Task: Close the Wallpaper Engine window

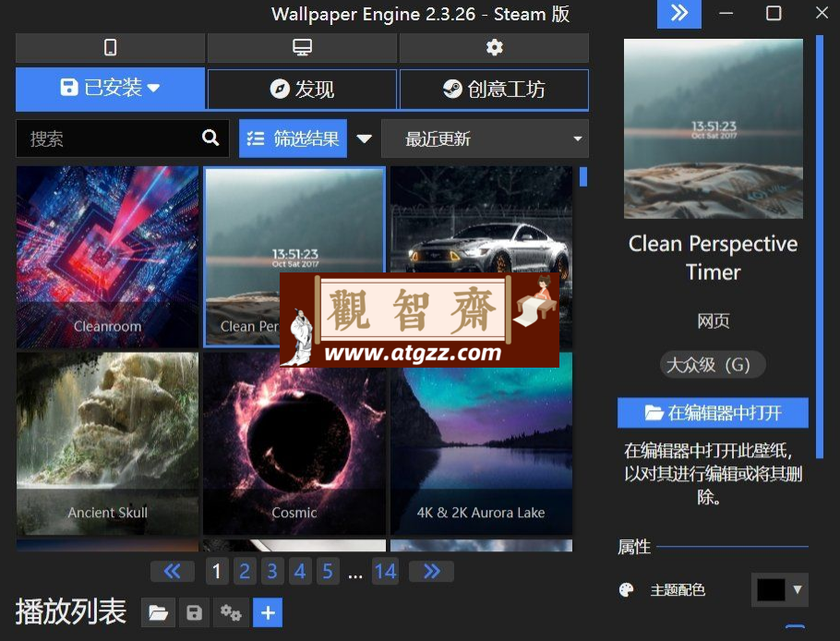Action: click(822, 13)
